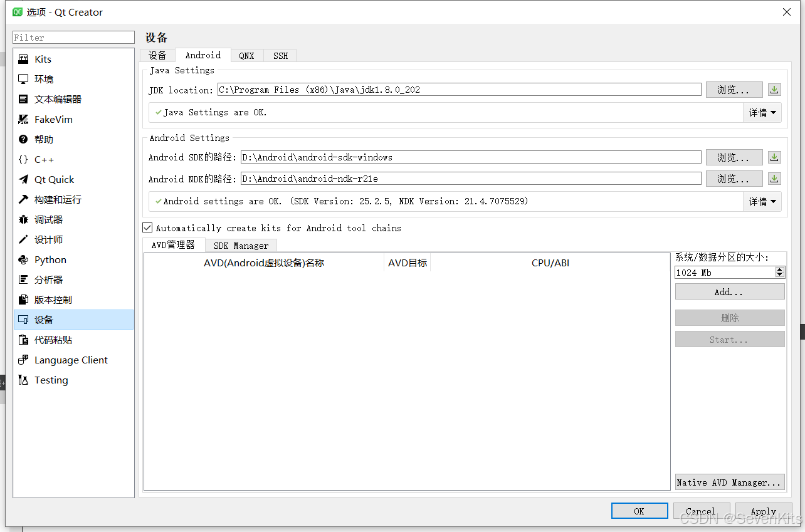Select the 设计师 pencil icon
Viewport: 805px width, 532px height.
pos(23,239)
